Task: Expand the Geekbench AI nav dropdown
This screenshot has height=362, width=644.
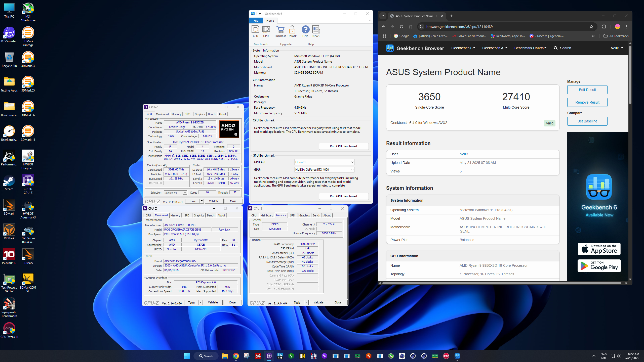Action: pyautogui.click(x=495, y=48)
